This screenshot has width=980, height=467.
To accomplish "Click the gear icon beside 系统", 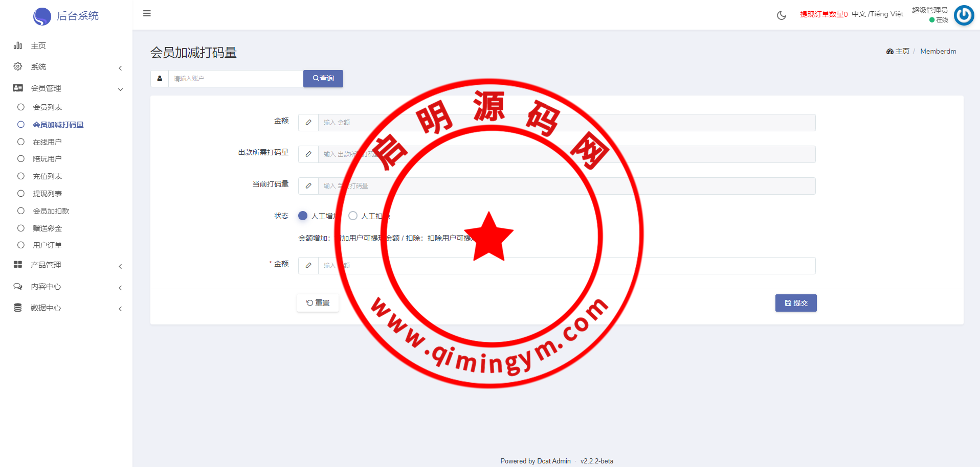I will click(18, 66).
